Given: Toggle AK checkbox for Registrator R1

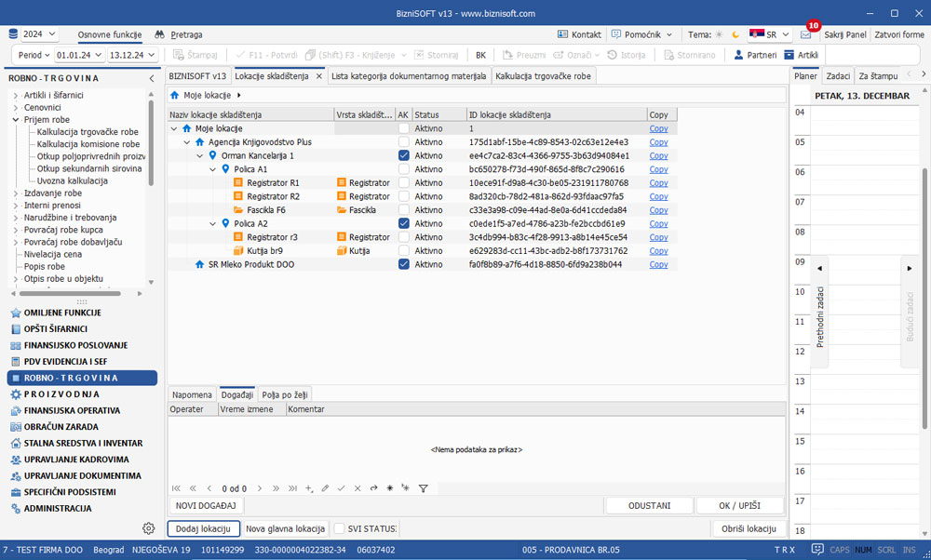Looking at the screenshot, I should tap(403, 183).
